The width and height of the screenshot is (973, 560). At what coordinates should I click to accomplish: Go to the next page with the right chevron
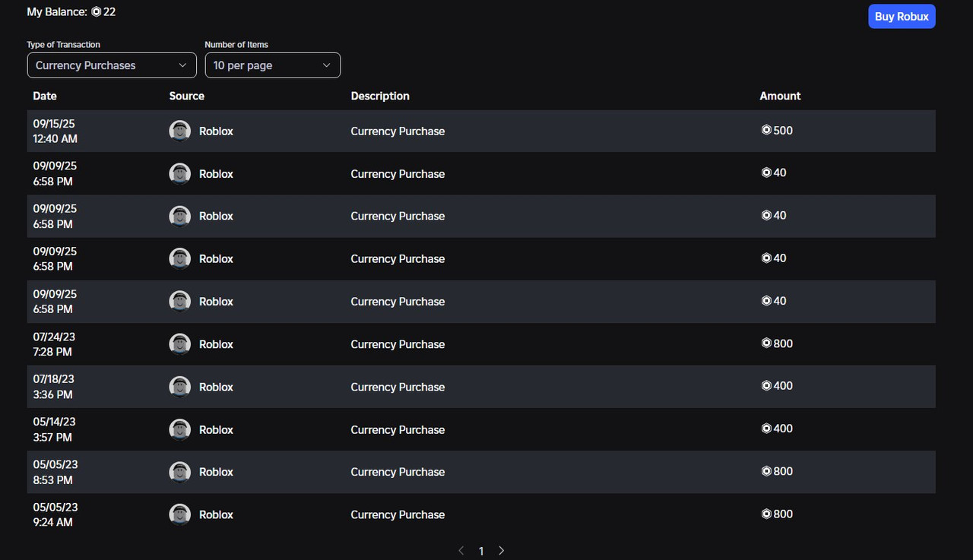point(501,551)
